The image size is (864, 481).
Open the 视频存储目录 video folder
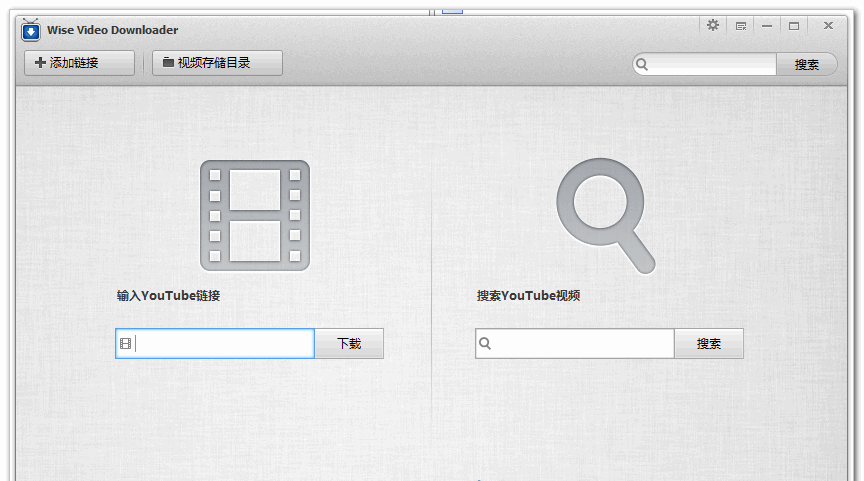click(x=217, y=63)
